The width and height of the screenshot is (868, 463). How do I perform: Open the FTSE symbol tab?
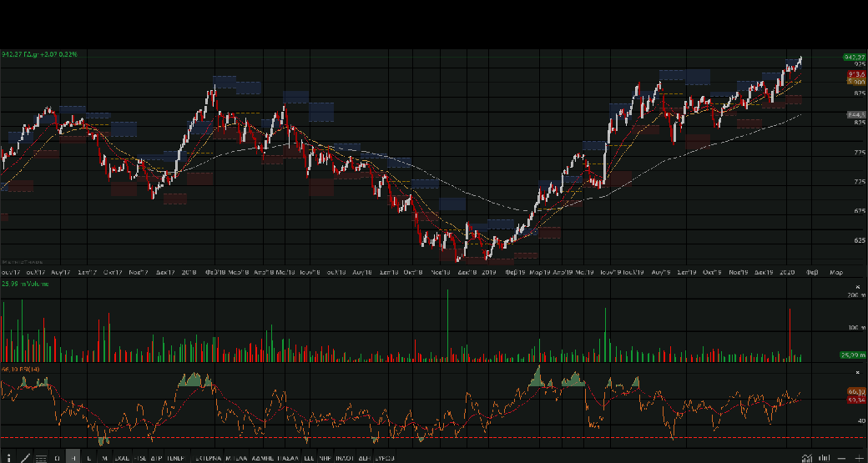(x=140, y=458)
